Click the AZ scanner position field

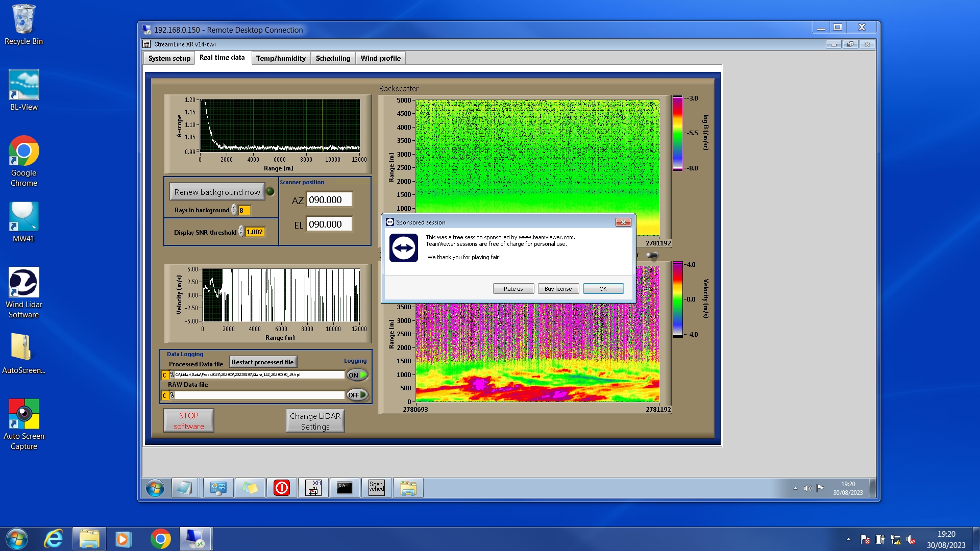[x=329, y=199]
